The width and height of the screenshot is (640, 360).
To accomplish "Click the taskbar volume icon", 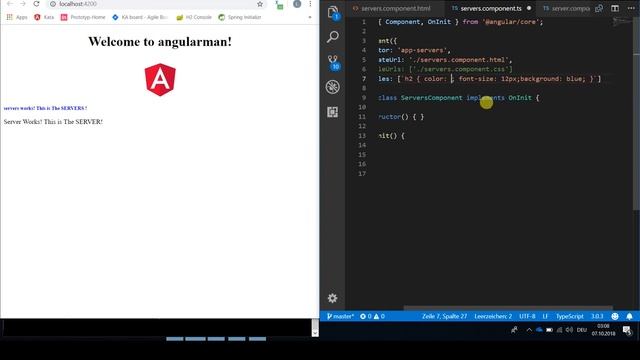I will pyautogui.click(x=569, y=330).
